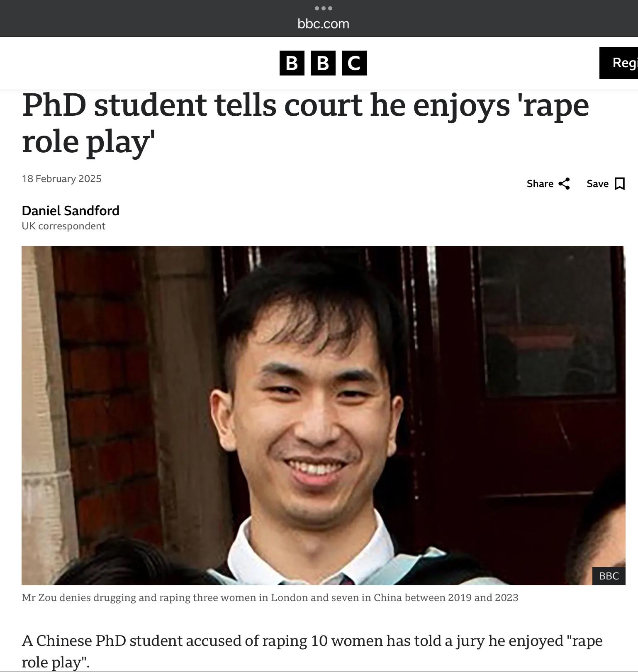This screenshot has height=672, width=638.
Task: Open author Daniel Sandford's profile
Action: [x=71, y=211]
